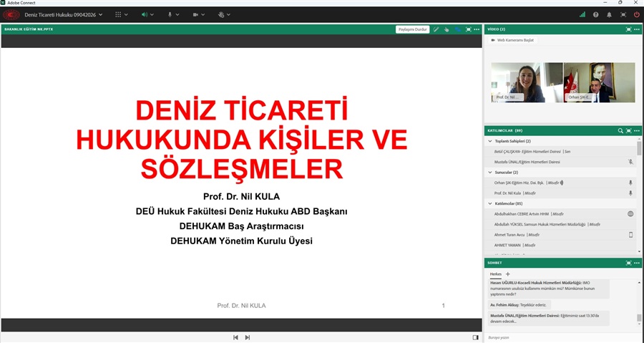Select the Herkes chat tab
The width and height of the screenshot is (644, 343).
(x=495, y=274)
